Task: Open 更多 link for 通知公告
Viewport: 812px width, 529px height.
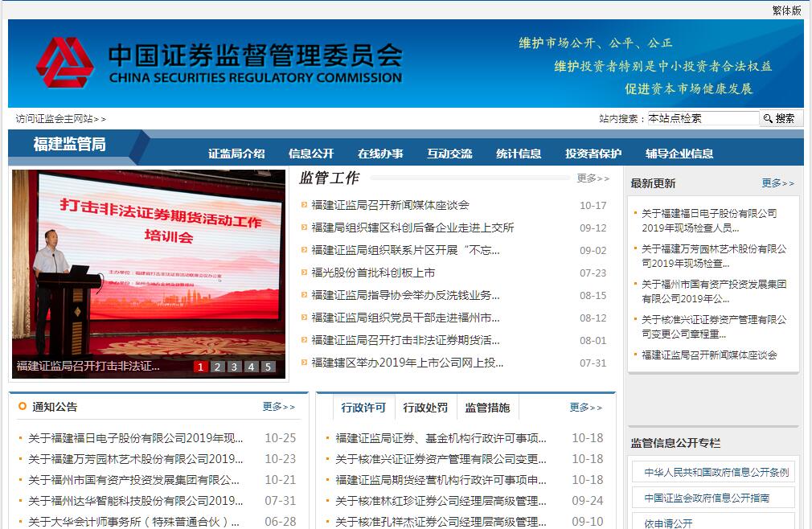Action: (278, 407)
